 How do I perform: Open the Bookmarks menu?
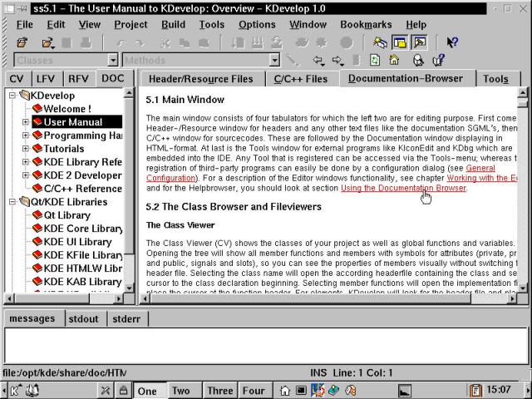pos(366,24)
